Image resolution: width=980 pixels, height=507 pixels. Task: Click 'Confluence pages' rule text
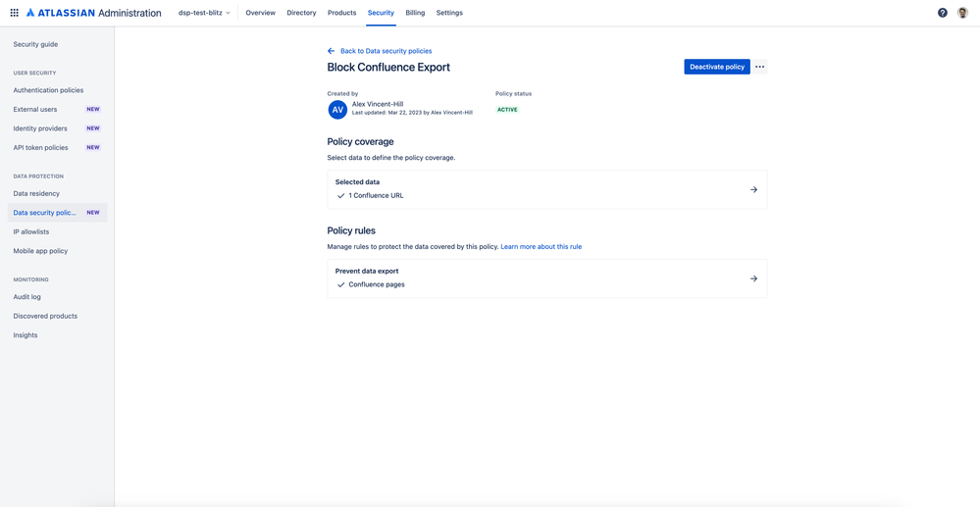377,284
